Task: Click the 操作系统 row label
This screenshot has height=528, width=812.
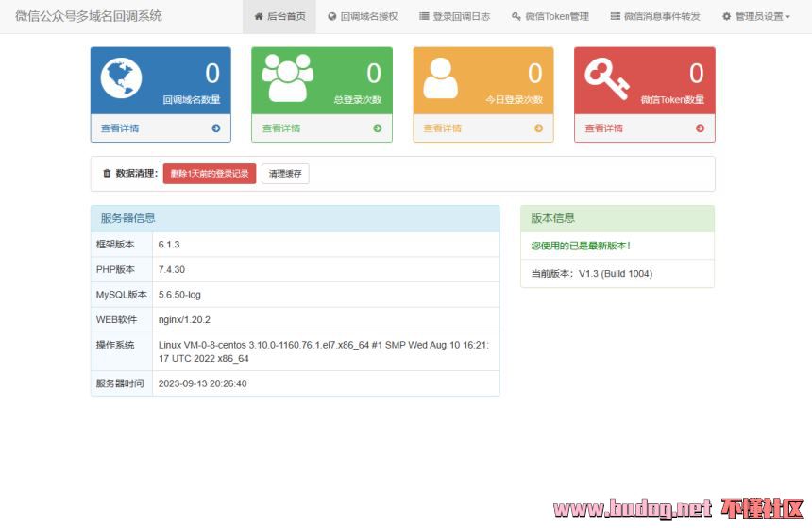Action: click(x=115, y=345)
